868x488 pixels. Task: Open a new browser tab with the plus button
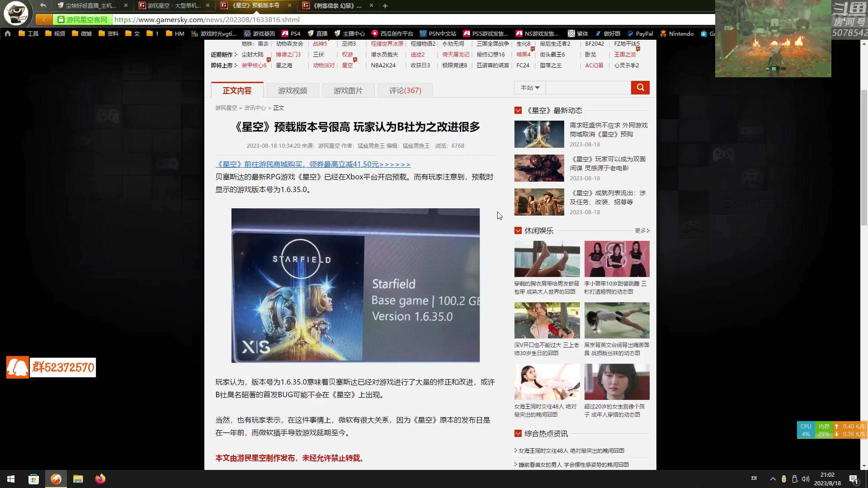click(385, 6)
